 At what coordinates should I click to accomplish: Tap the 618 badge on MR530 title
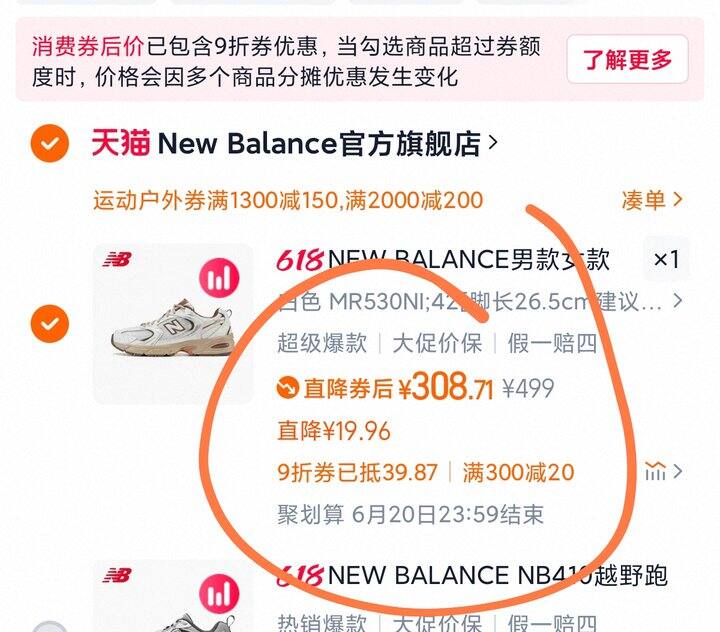click(x=300, y=260)
